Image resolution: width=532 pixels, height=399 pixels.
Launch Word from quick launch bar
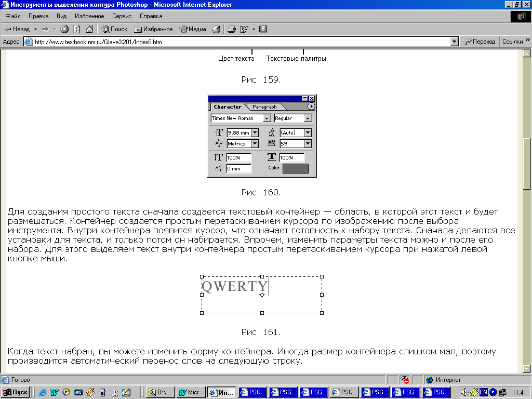[x=54, y=393]
